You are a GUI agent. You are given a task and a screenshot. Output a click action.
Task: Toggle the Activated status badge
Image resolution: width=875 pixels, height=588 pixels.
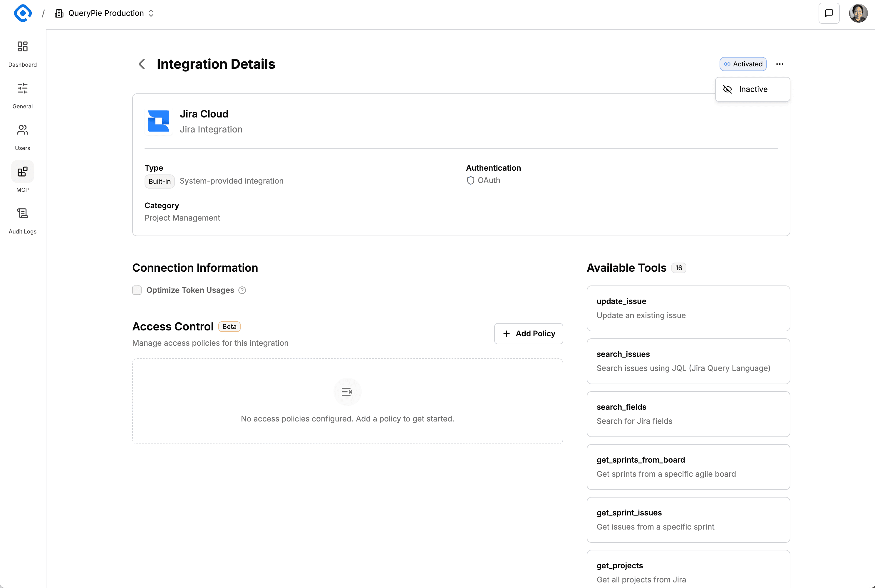point(742,64)
